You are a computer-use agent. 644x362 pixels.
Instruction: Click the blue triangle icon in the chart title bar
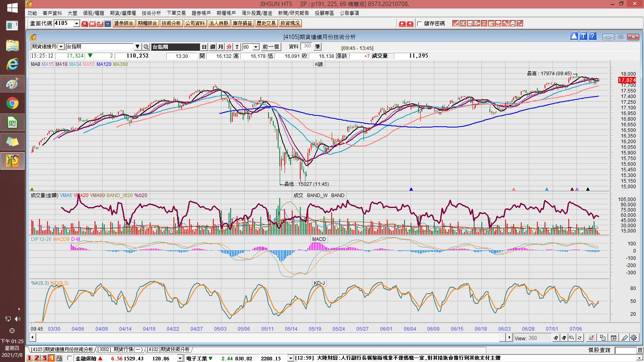574,36
